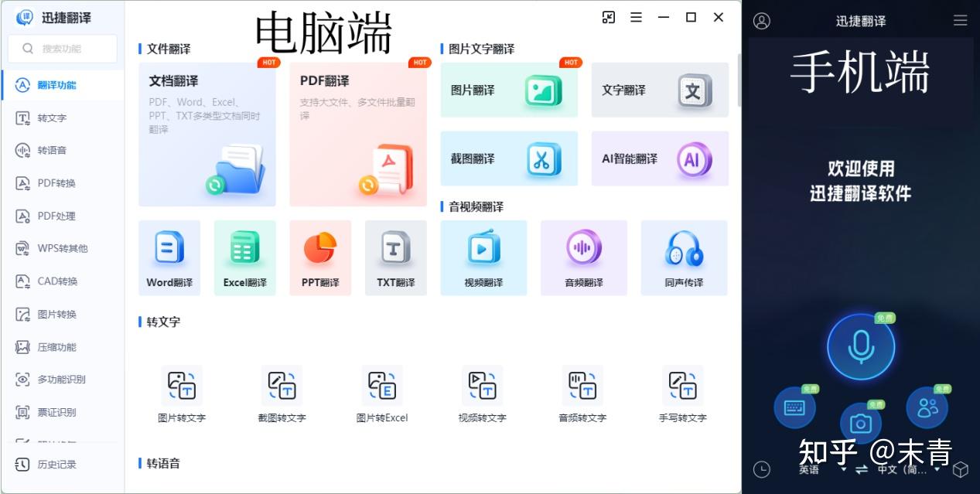
Task: Tap the camera photo translation button
Action: (x=861, y=423)
